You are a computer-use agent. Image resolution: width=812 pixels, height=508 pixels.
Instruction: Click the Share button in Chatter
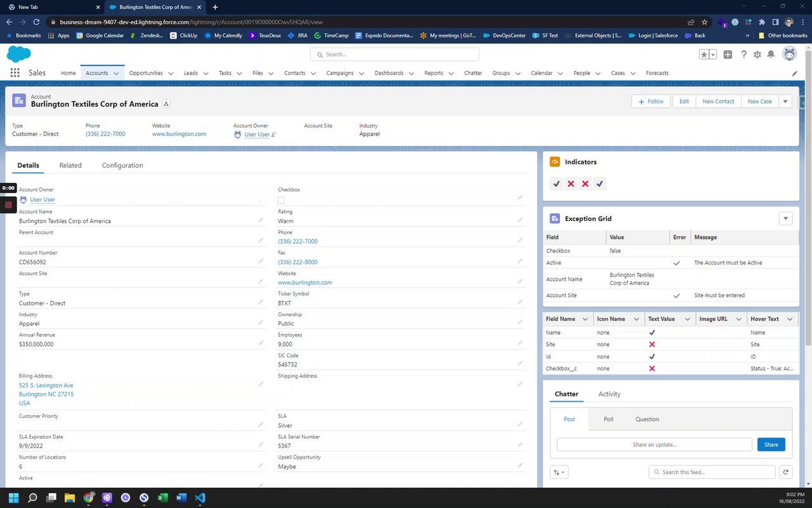point(771,444)
